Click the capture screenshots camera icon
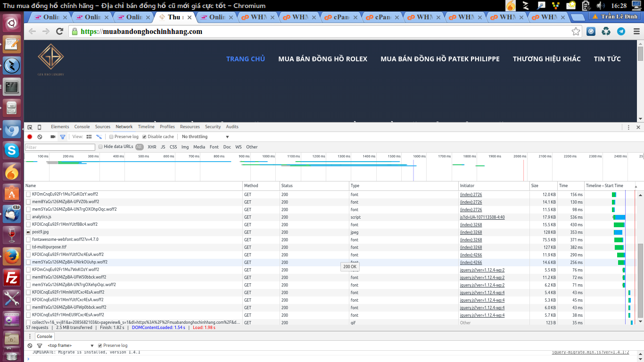 pos(53,137)
